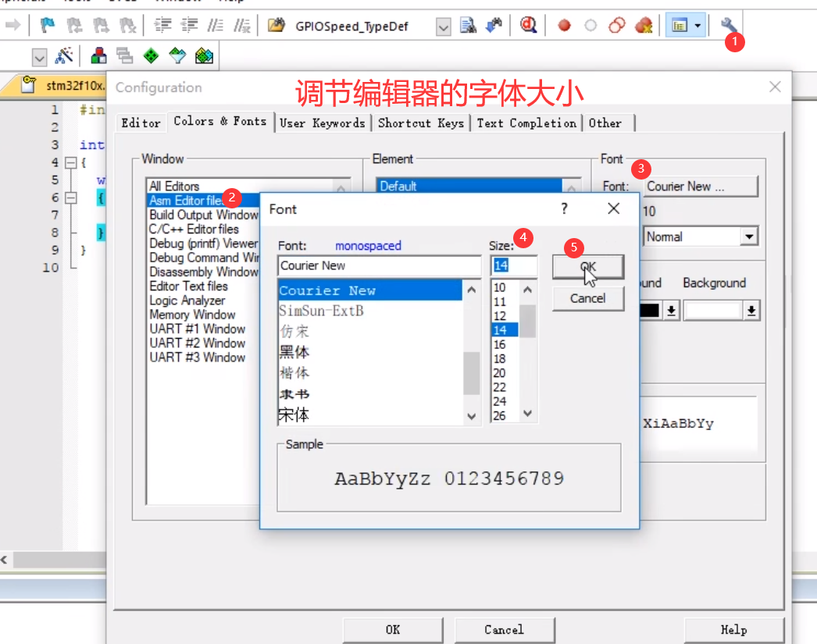Screen dimensions: 817x644
Task: Click the black Foreground color swatch
Action: pyautogui.click(x=649, y=311)
